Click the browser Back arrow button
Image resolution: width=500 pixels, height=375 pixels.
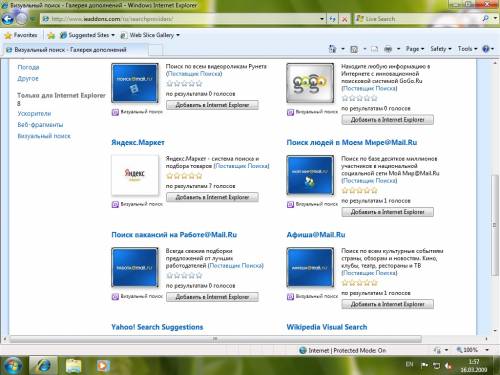(7, 19)
